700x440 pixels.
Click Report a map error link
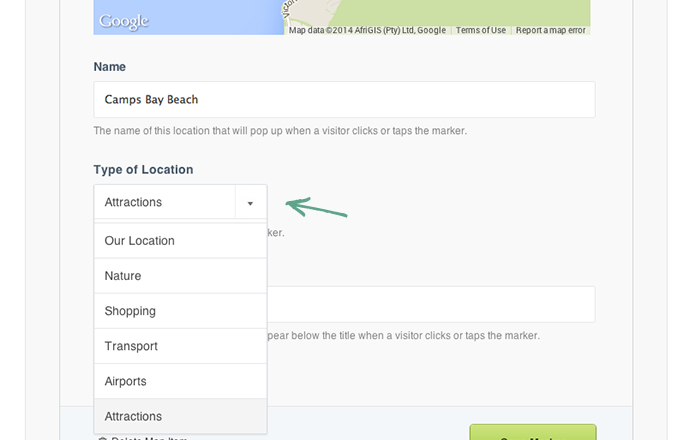550,30
